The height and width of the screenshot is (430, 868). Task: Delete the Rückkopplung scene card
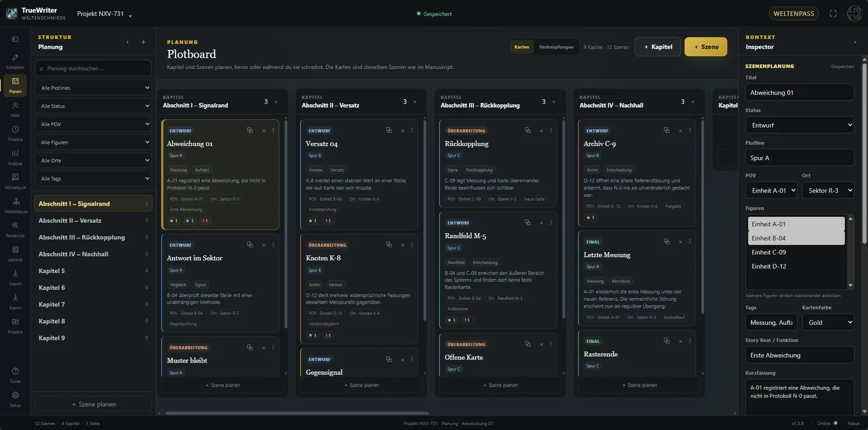tap(541, 130)
